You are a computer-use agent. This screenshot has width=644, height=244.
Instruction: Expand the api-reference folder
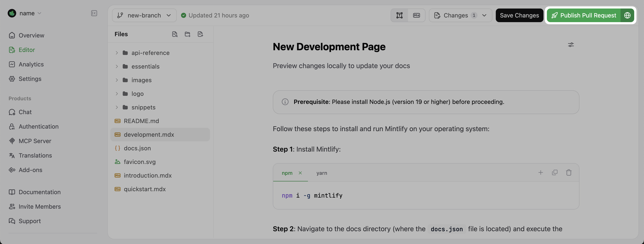tap(116, 53)
